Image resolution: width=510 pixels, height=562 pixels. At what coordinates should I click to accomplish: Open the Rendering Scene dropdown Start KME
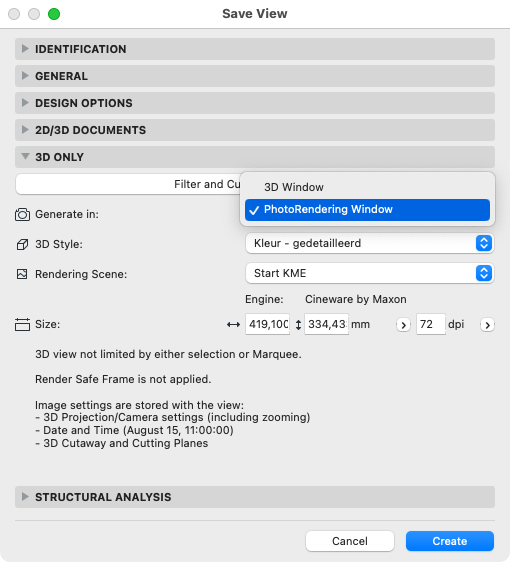370,273
